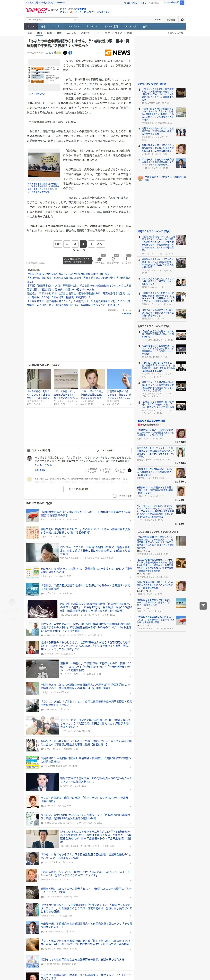210x980 pixels.
Task: Share first comment on X icon
Action: (129, 471)
